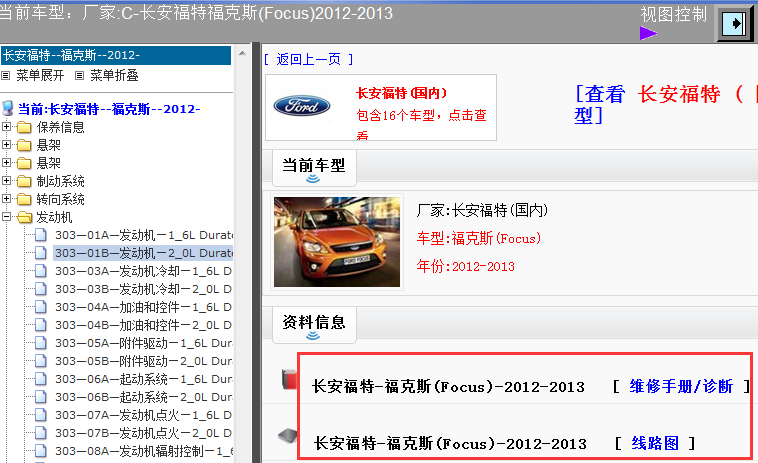Click the 车型:福克斯(Focus) text
The image size is (758, 463).
[479, 238]
